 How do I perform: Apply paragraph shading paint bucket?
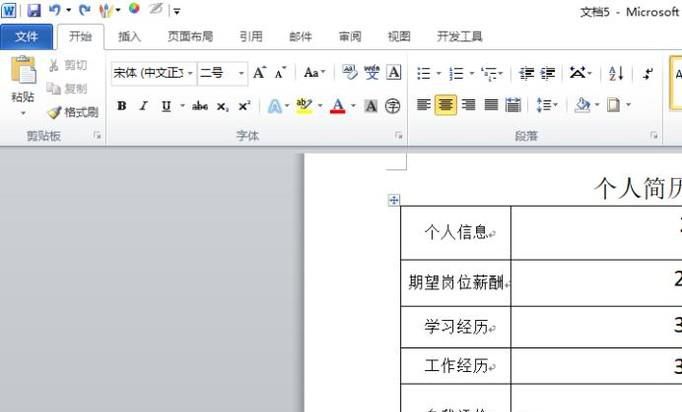(582, 105)
